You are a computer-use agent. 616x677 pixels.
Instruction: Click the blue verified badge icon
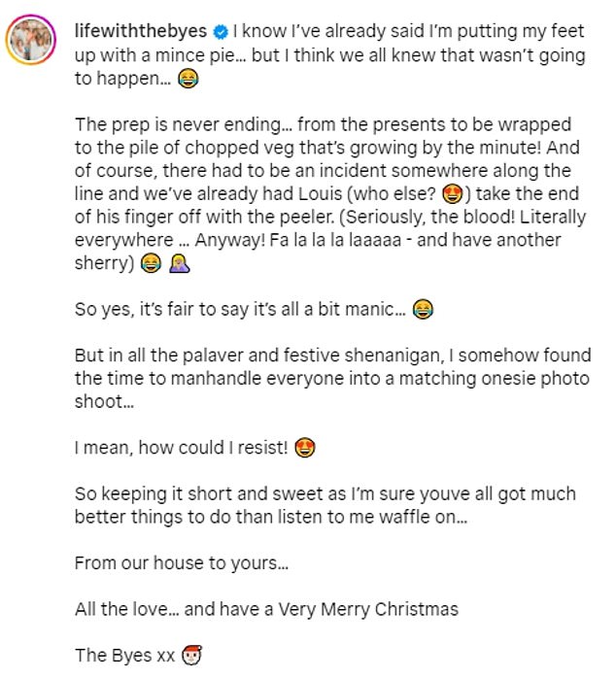pos(222,32)
